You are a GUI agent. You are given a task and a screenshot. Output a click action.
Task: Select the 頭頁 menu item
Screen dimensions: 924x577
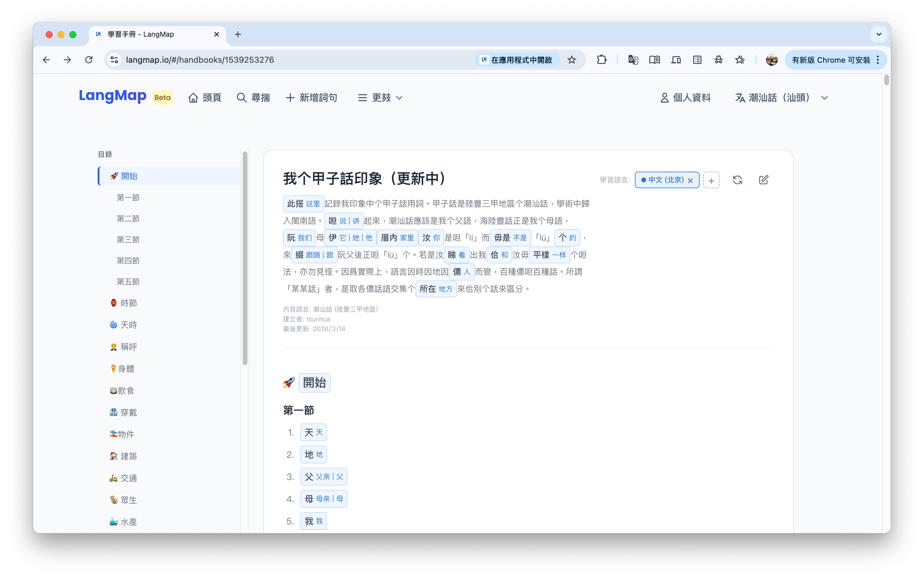coord(205,98)
